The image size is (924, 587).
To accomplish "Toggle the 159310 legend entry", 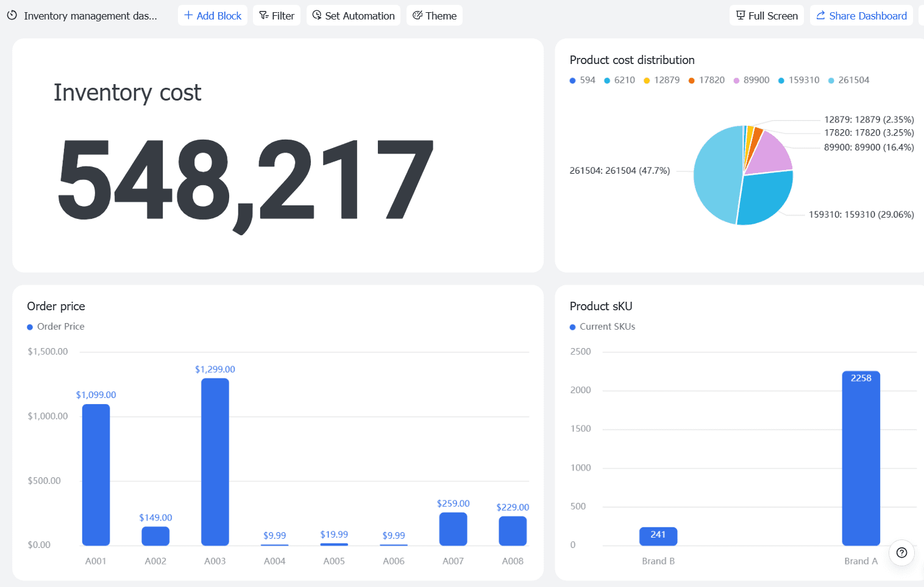I will tap(798, 80).
